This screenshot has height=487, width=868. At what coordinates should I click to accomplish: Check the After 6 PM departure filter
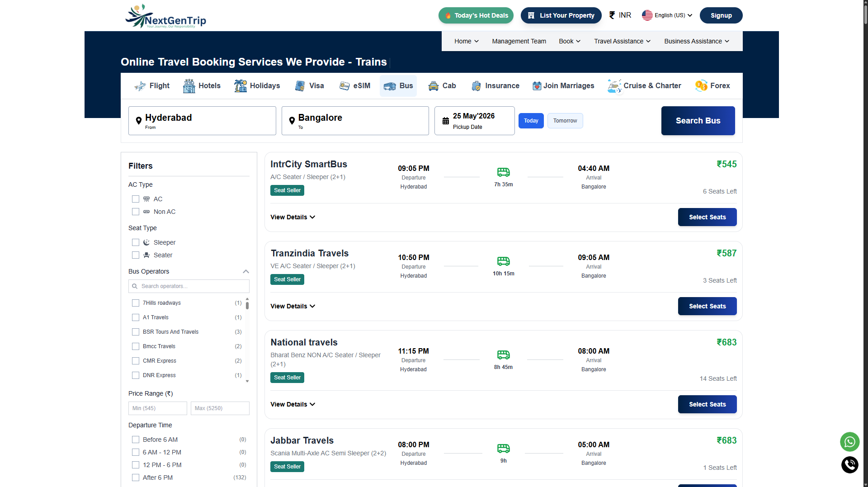pos(136,478)
